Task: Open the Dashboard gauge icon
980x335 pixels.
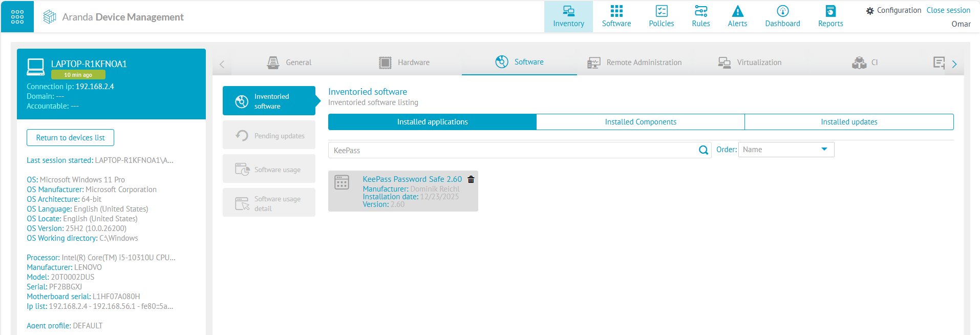Action: pos(782,11)
